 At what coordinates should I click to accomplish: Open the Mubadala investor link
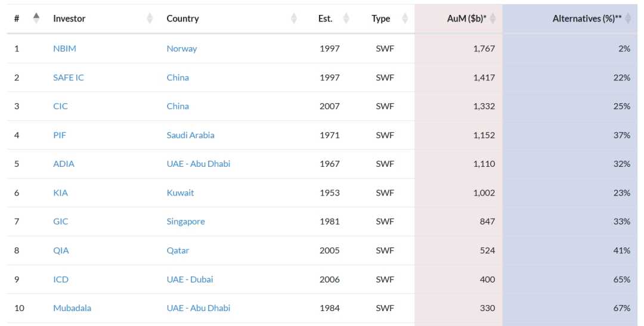click(72, 308)
